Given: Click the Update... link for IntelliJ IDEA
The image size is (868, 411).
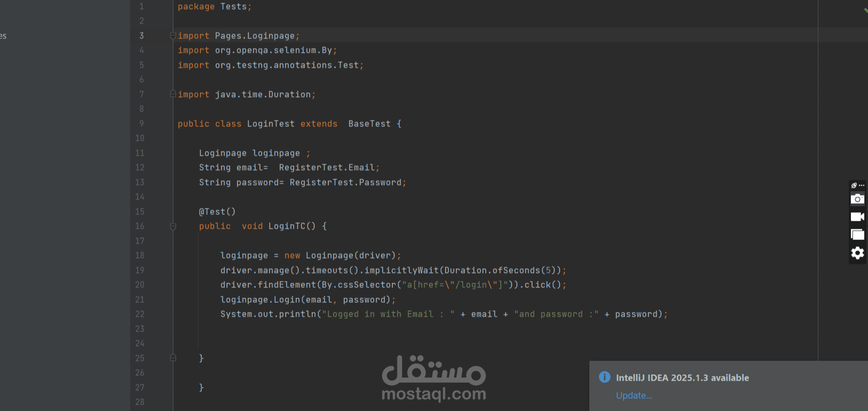Looking at the screenshot, I should point(634,396).
